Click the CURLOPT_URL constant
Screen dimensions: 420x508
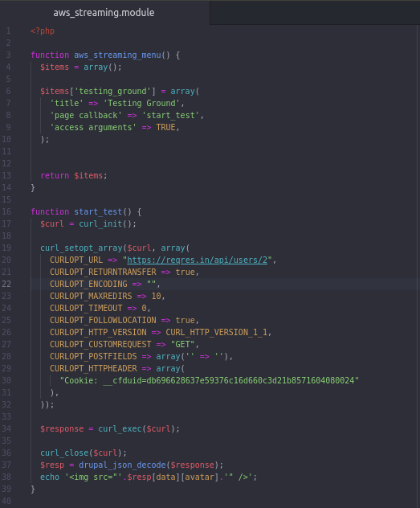tap(76, 260)
